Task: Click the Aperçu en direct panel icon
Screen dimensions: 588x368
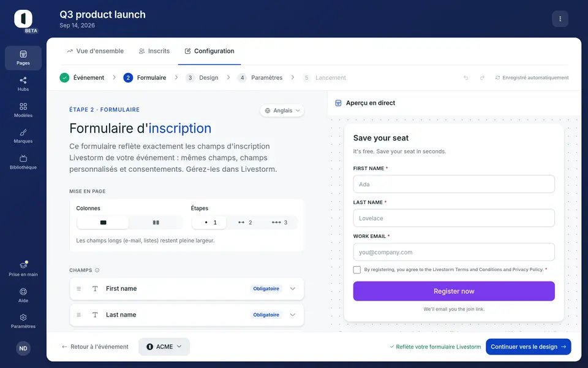Action: pyautogui.click(x=338, y=103)
